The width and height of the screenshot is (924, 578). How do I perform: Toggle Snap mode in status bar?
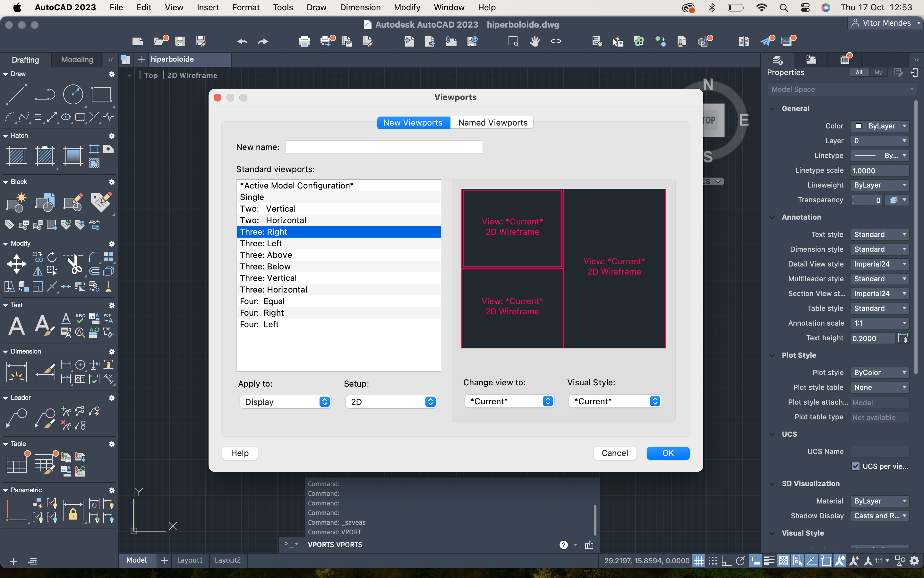coord(713,560)
